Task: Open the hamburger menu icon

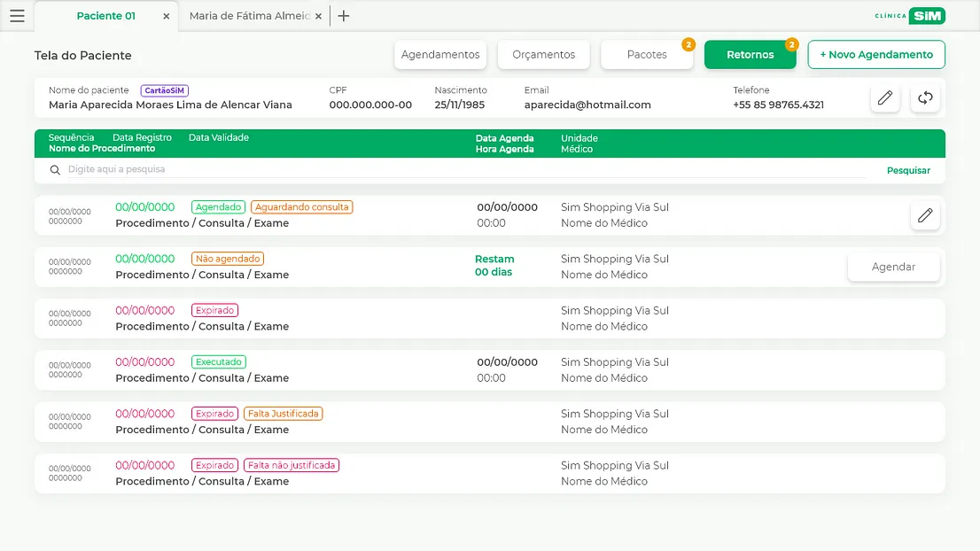Action: [17, 16]
